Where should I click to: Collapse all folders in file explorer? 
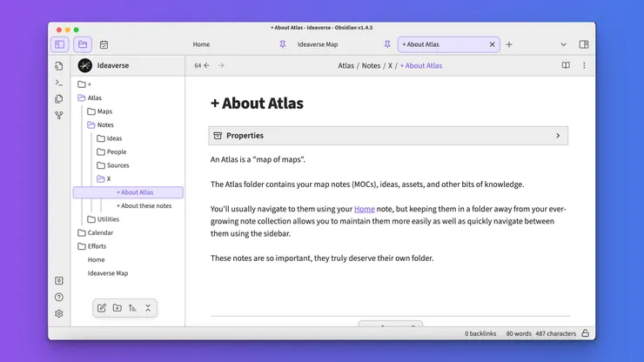(x=148, y=308)
